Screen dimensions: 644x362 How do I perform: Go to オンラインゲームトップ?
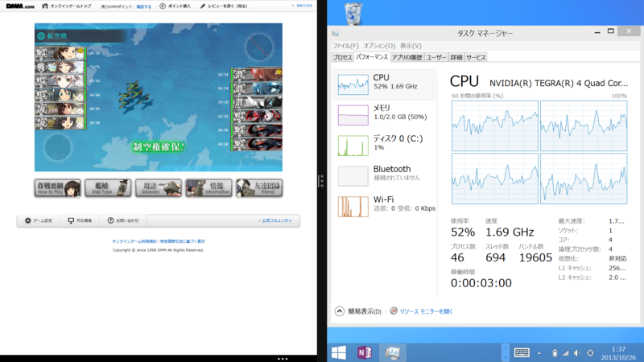point(67,6)
